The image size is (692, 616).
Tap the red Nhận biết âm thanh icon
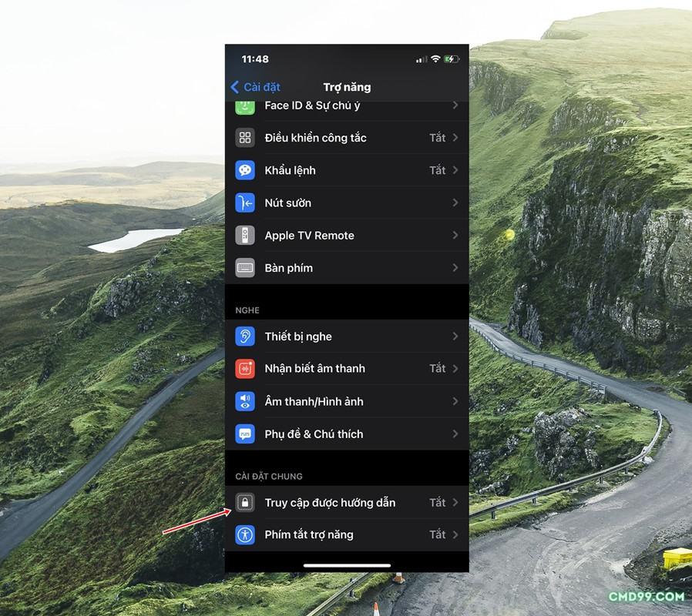pos(245,369)
